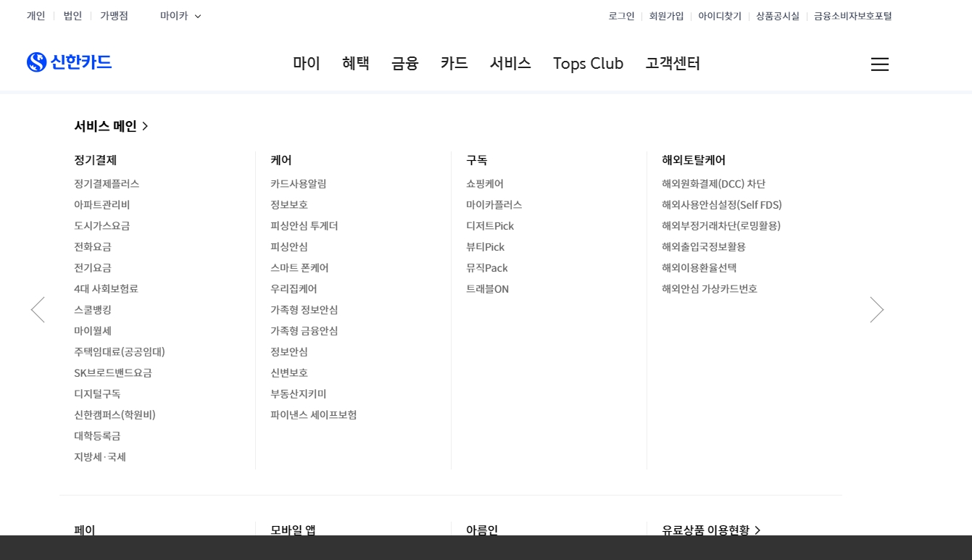Open 가족형 정보안심

pyautogui.click(x=304, y=310)
